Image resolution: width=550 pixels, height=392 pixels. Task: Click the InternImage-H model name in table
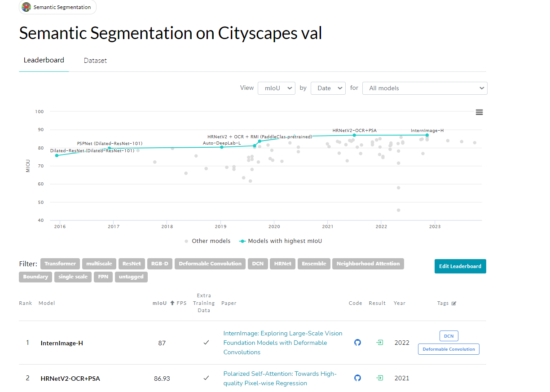(x=62, y=343)
